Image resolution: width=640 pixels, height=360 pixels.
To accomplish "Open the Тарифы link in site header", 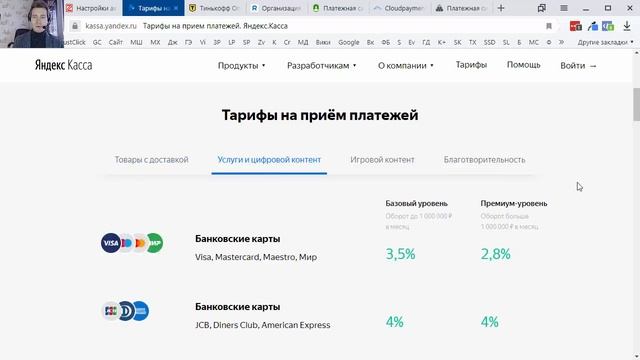I will (x=471, y=65).
